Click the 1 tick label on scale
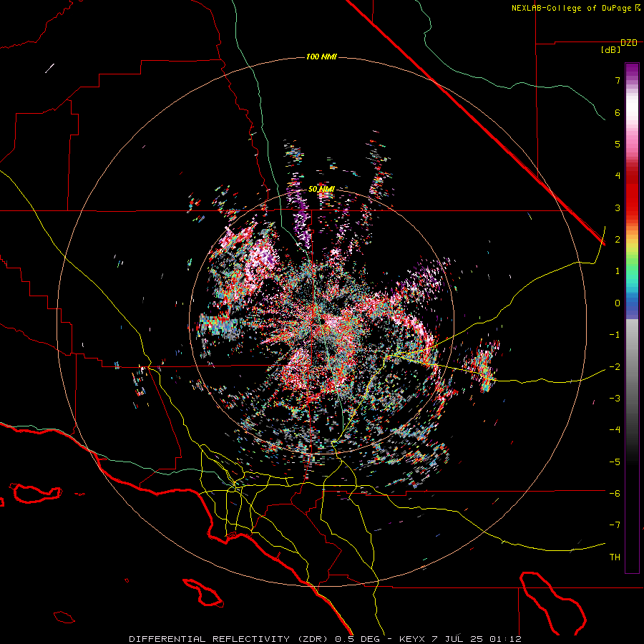This screenshot has height=644, width=644. pyautogui.click(x=618, y=271)
